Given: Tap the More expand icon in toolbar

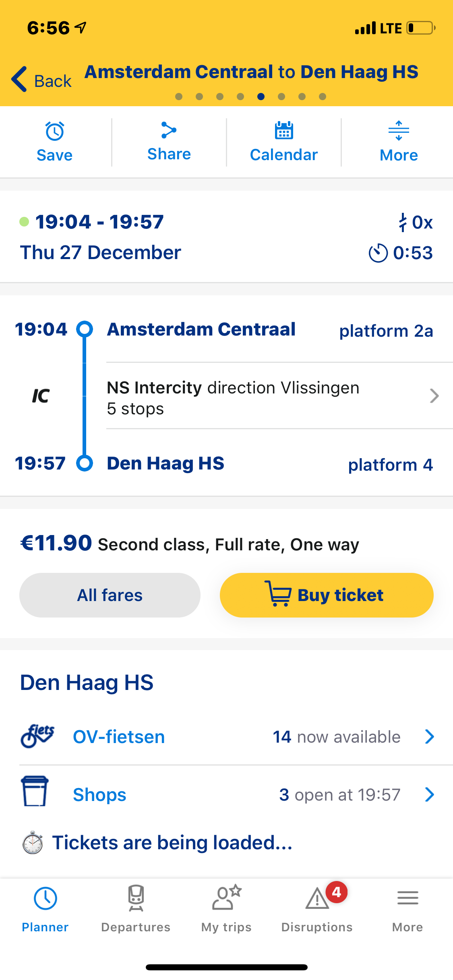Looking at the screenshot, I should pyautogui.click(x=399, y=131).
